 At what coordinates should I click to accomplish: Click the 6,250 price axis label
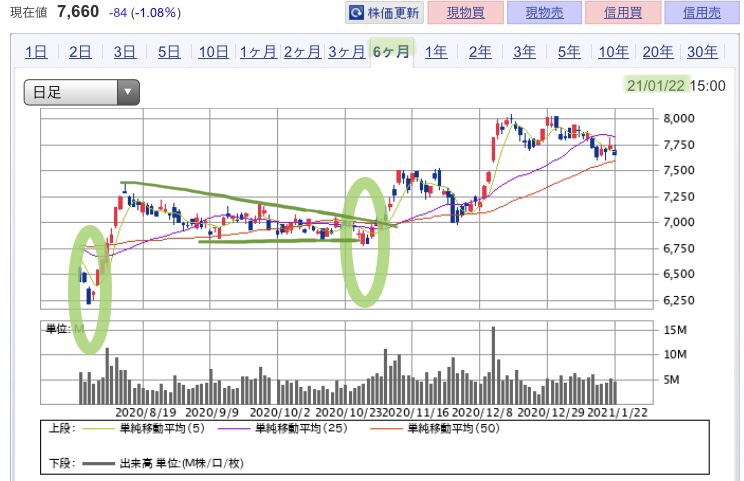[679, 300]
